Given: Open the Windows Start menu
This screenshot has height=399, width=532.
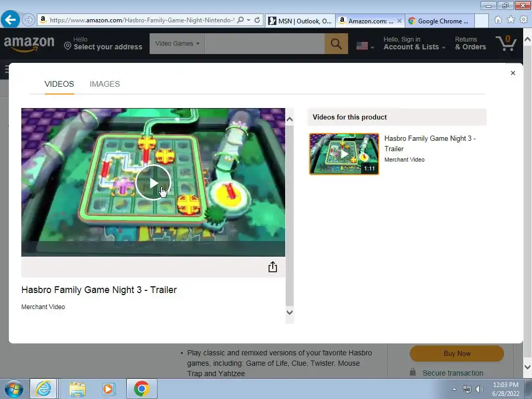Looking at the screenshot, I should pyautogui.click(x=14, y=389).
